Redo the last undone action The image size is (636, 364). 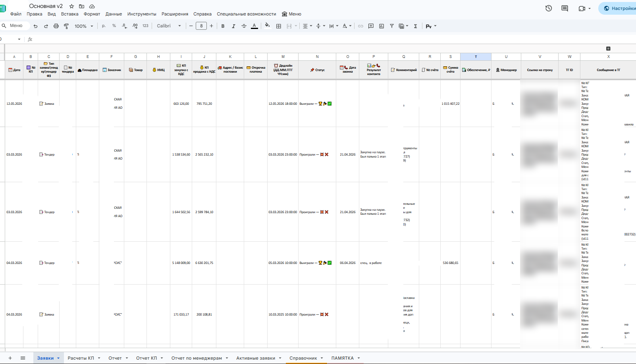tap(46, 26)
